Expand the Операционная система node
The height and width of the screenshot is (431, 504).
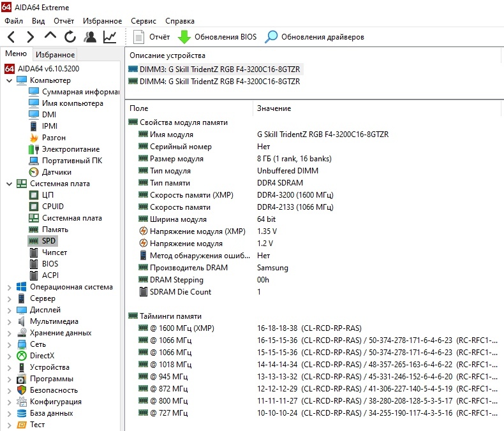[x=10, y=287]
